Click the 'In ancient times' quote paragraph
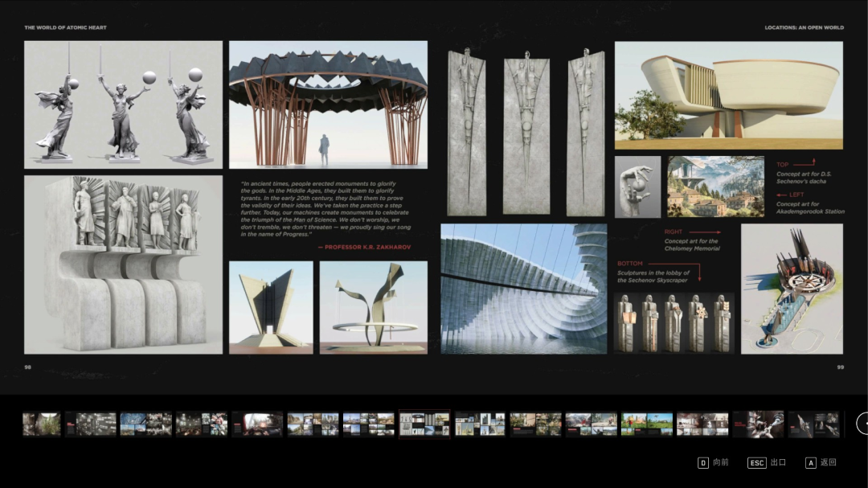 326,209
